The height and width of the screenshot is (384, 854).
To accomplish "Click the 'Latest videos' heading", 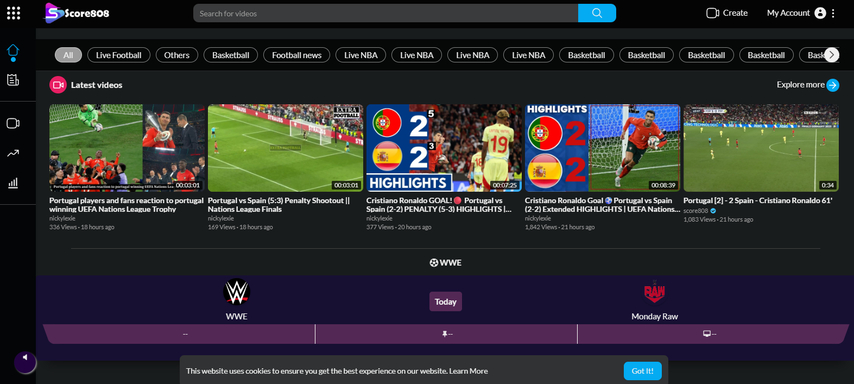I will click(x=96, y=85).
